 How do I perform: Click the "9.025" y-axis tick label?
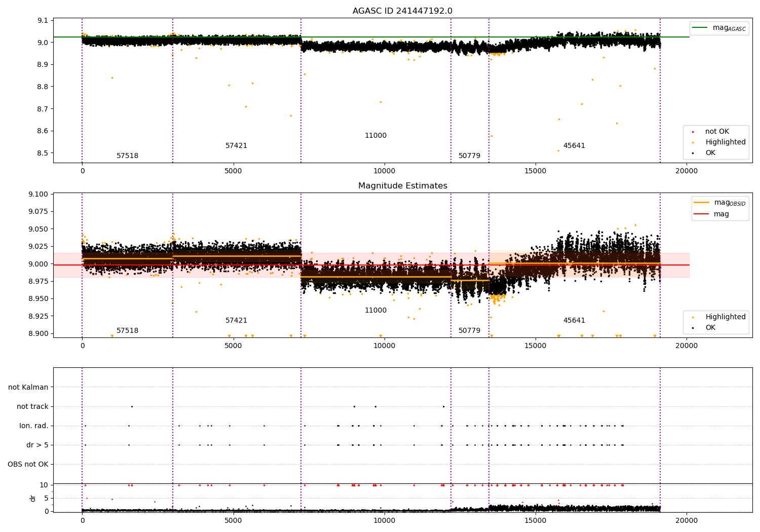(39, 247)
